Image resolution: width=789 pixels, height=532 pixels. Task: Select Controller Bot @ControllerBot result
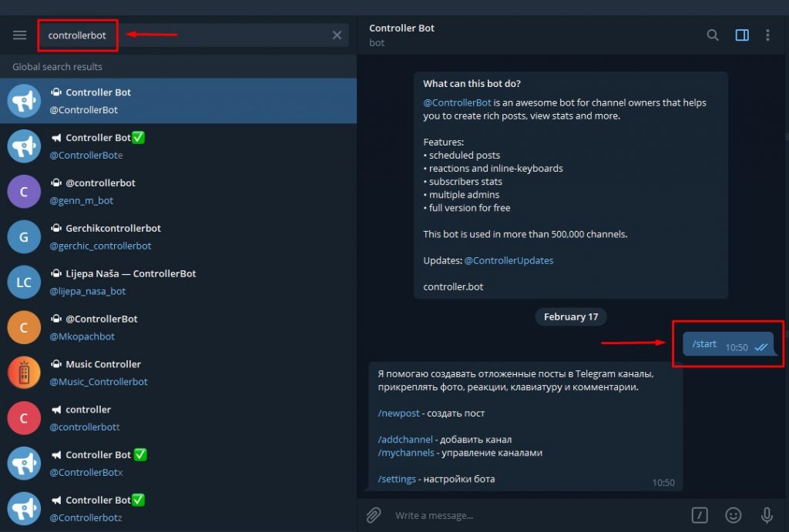click(x=178, y=101)
